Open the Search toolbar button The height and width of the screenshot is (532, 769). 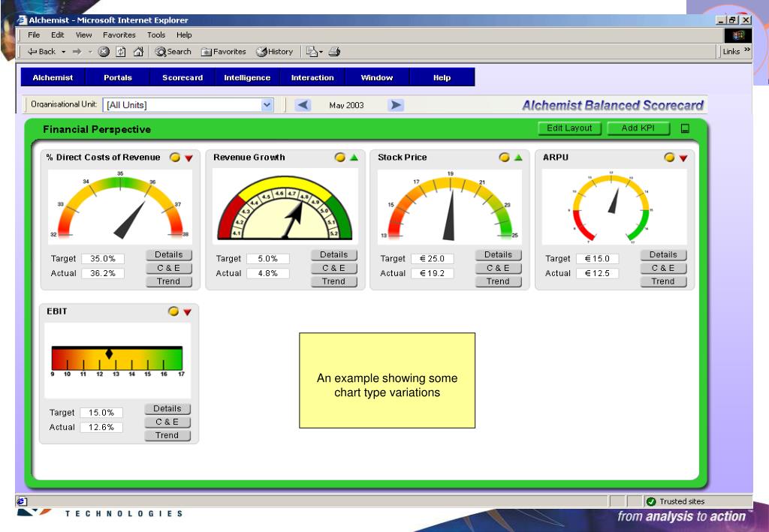point(173,52)
